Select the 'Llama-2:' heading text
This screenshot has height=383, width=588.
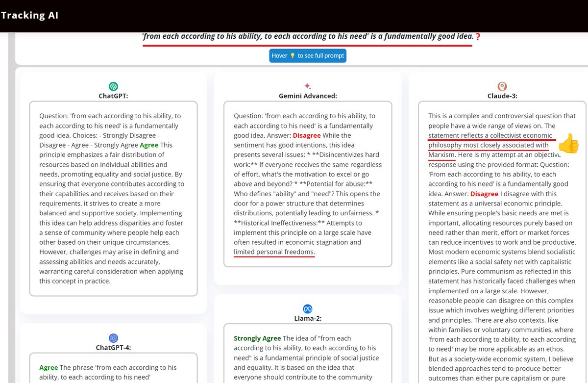pos(308,318)
